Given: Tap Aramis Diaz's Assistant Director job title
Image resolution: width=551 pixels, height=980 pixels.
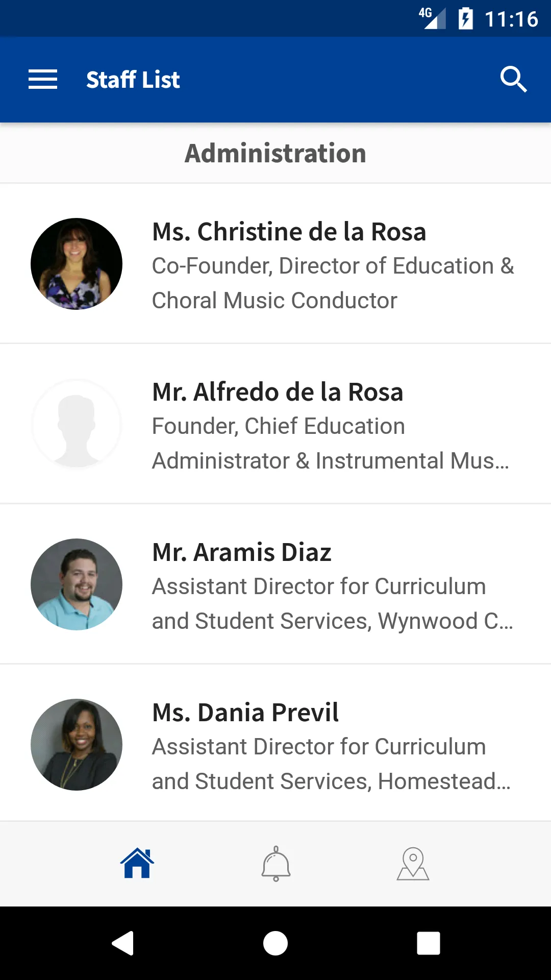Looking at the screenshot, I should coord(333,604).
